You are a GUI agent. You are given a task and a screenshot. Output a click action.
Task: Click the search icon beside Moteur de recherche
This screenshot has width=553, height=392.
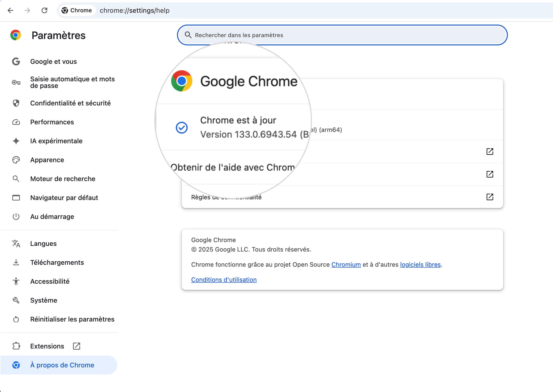[x=16, y=179]
